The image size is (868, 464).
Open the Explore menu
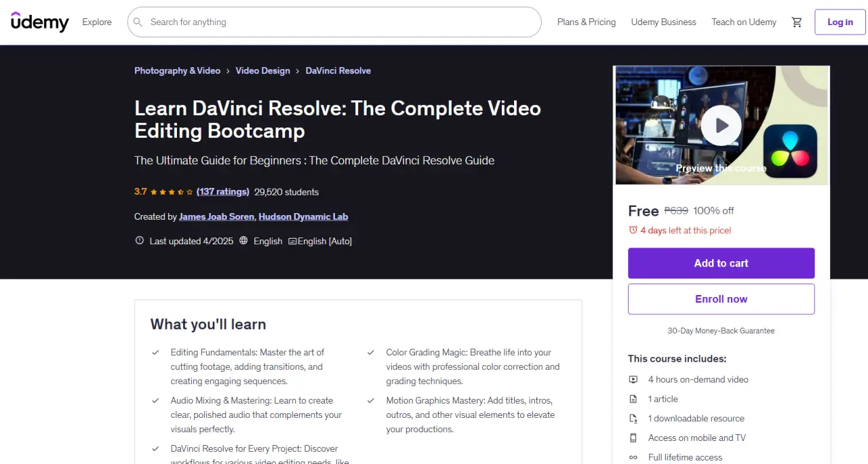point(97,22)
